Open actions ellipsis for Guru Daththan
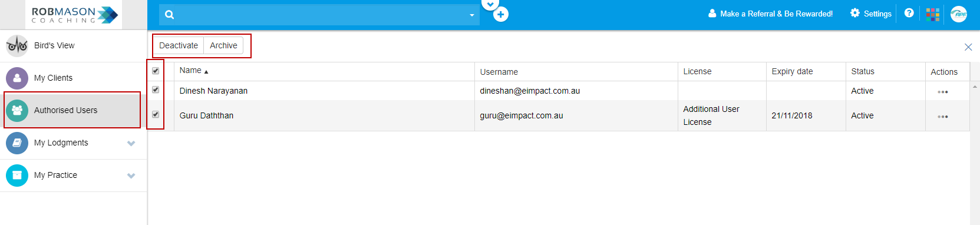The height and width of the screenshot is (225, 980). 943,117
